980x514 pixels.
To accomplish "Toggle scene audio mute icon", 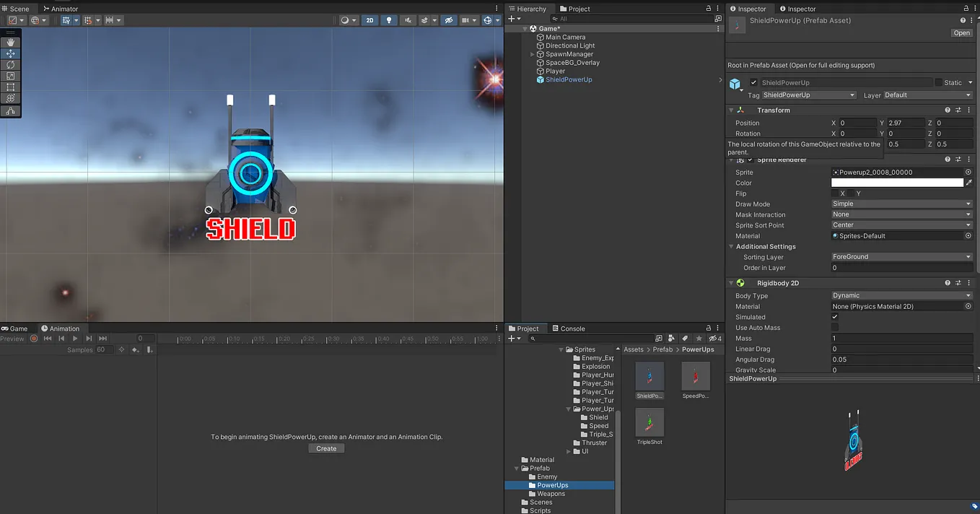I will pyautogui.click(x=408, y=19).
